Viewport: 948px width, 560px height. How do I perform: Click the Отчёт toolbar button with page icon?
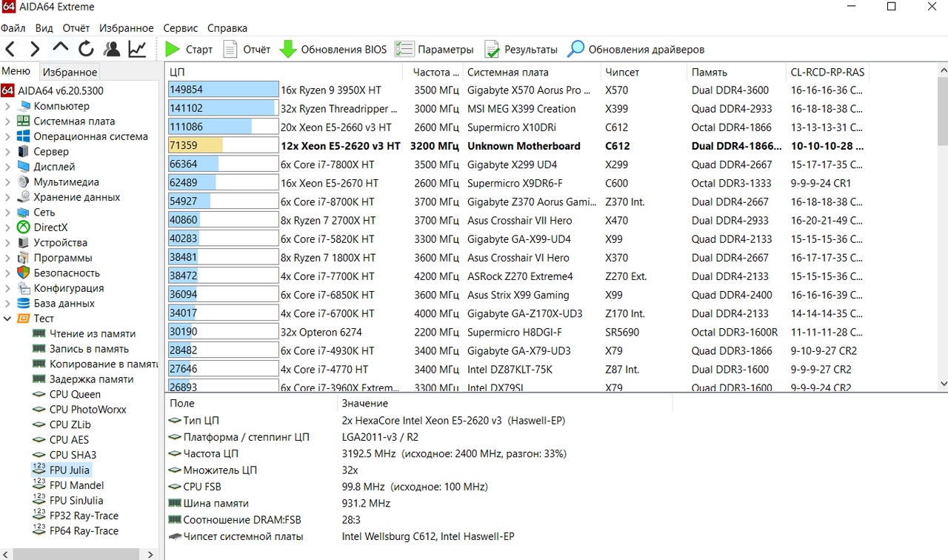point(247,50)
